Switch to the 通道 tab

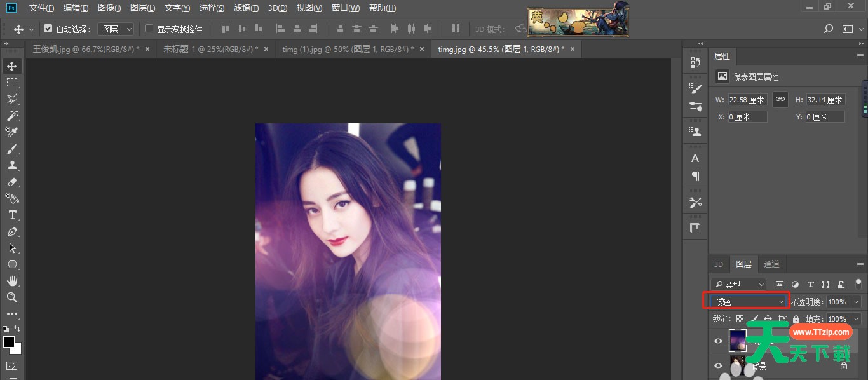click(771, 264)
